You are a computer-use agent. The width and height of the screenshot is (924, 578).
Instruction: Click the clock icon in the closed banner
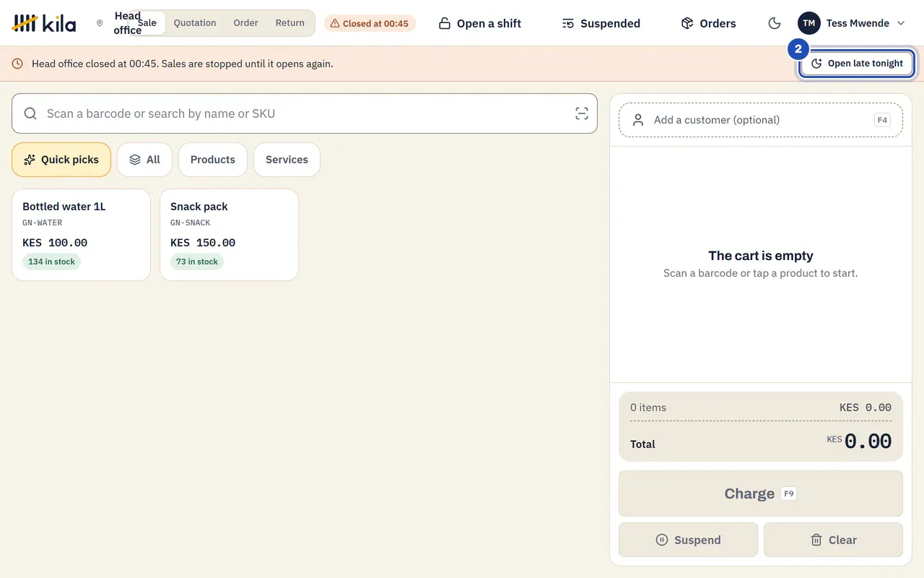[x=17, y=64]
